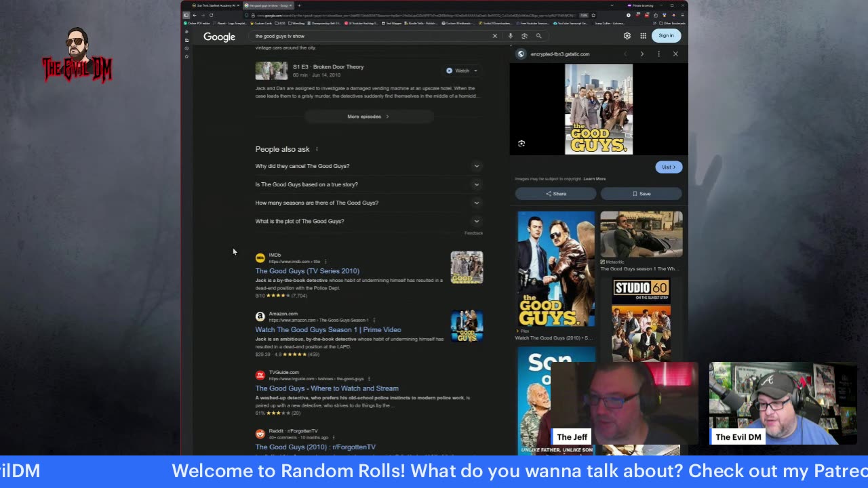Click the Visit button

[x=669, y=167]
